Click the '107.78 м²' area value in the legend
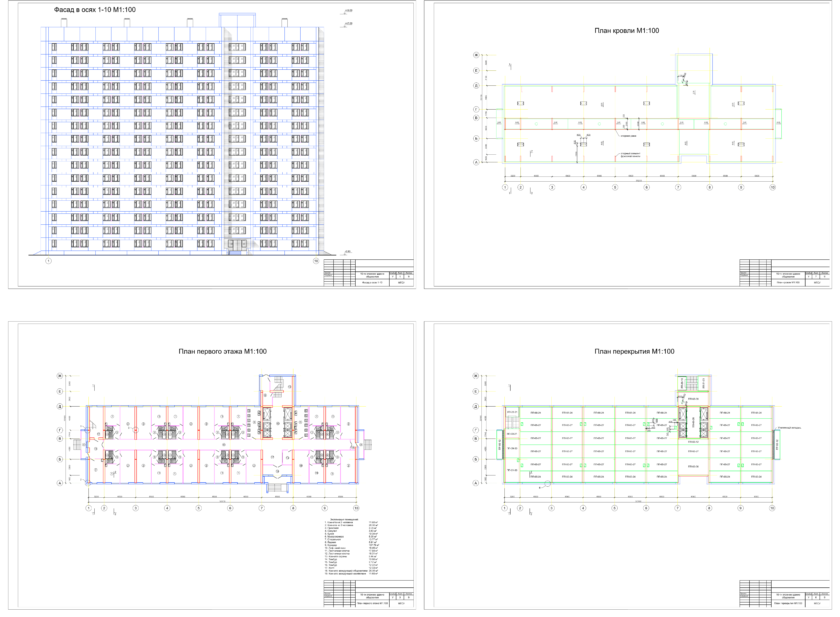This screenshot has width=840, height=617. 374,545
